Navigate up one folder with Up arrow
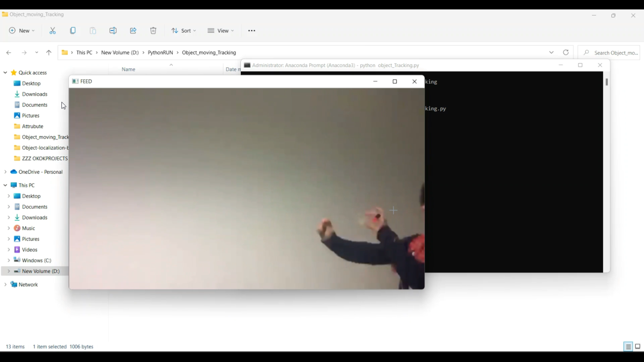Screen dimensions: 644x362 click(49, 53)
